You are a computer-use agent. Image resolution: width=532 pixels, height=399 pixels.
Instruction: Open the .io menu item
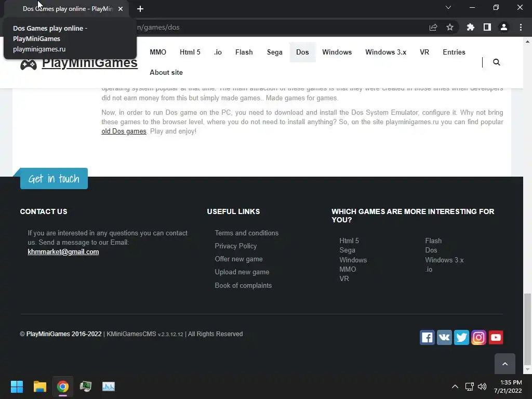pos(218,52)
